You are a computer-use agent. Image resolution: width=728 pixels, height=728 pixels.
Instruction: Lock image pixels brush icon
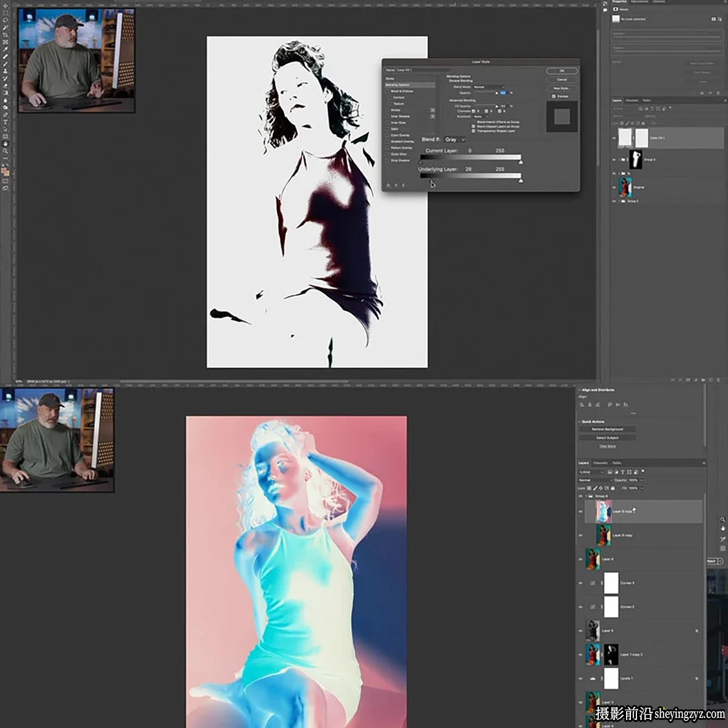pos(595,488)
